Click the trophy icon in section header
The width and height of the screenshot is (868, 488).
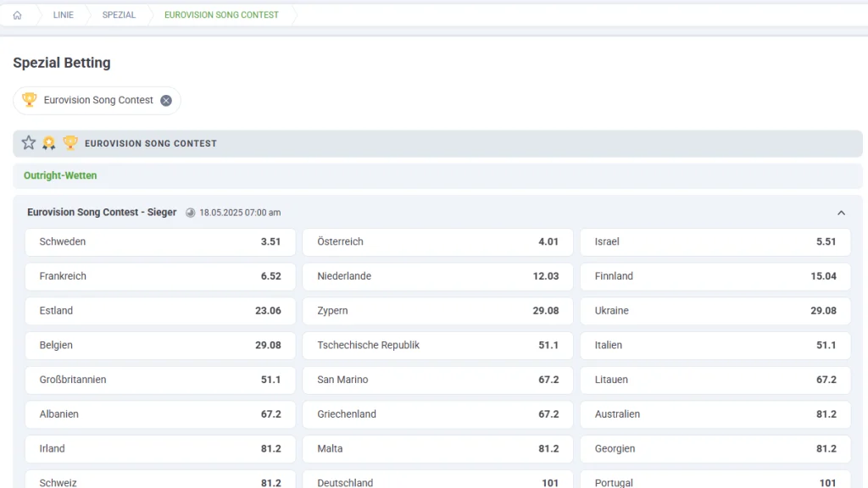pyautogui.click(x=70, y=143)
